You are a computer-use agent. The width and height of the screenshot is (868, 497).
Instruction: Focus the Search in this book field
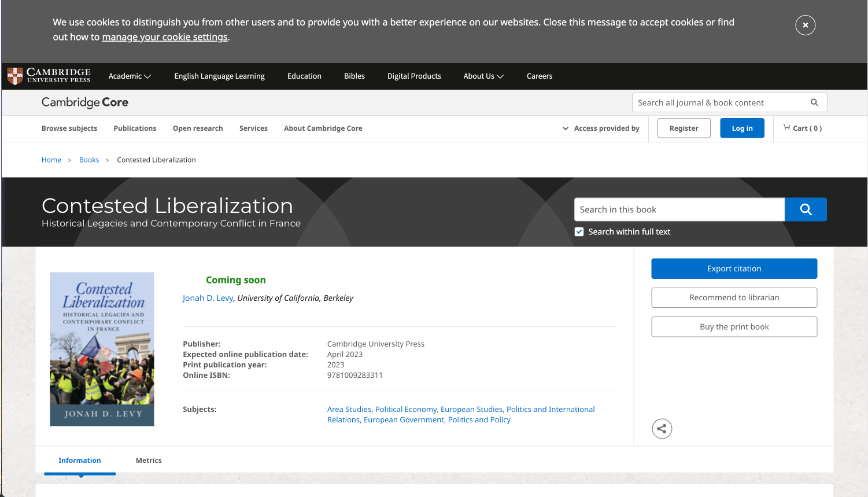(679, 209)
